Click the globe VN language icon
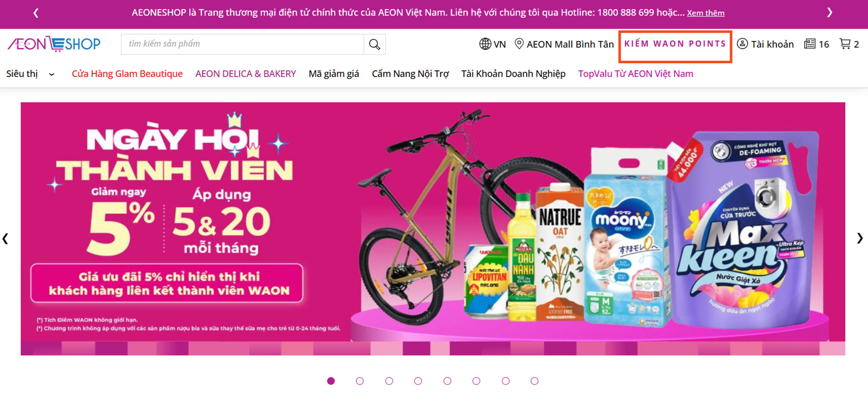 click(x=485, y=44)
